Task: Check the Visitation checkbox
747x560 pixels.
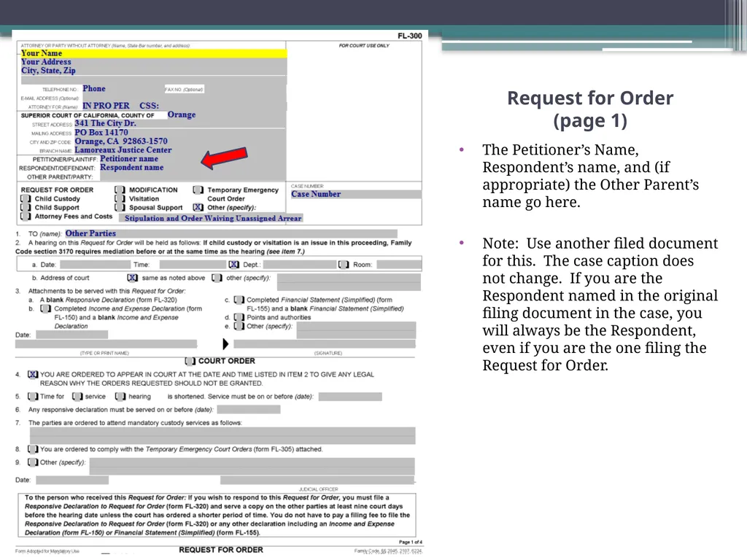Action: point(120,198)
